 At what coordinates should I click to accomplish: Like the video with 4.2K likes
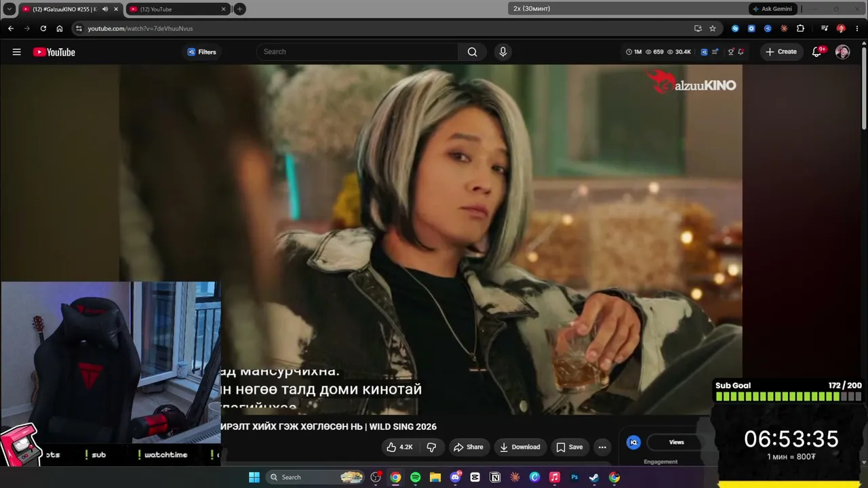point(399,447)
